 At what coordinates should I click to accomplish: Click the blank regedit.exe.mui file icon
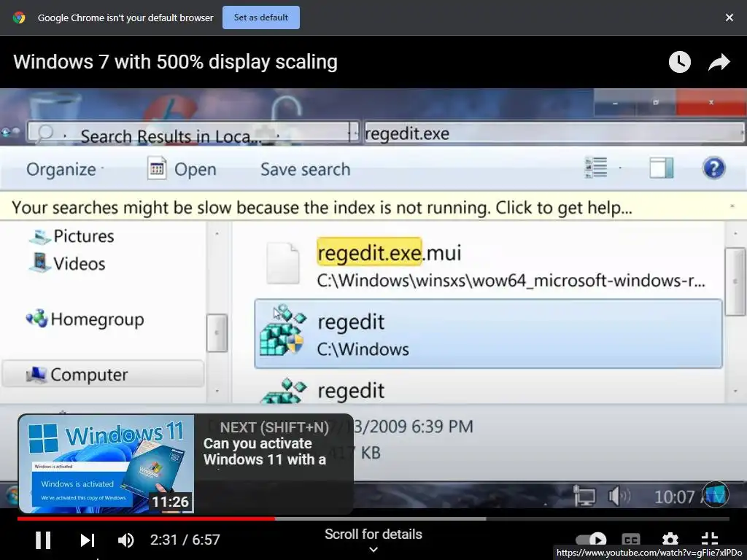pyautogui.click(x=283, y=263)
